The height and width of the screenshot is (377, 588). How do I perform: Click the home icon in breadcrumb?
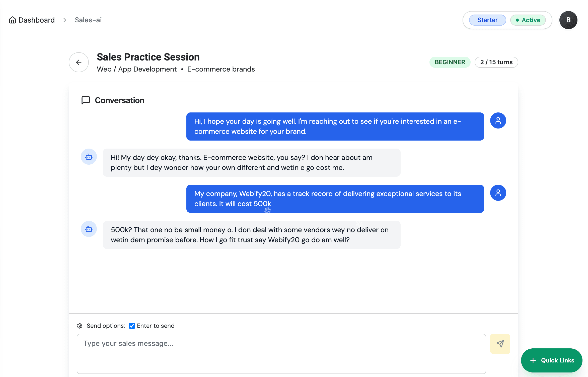(13, 20)
